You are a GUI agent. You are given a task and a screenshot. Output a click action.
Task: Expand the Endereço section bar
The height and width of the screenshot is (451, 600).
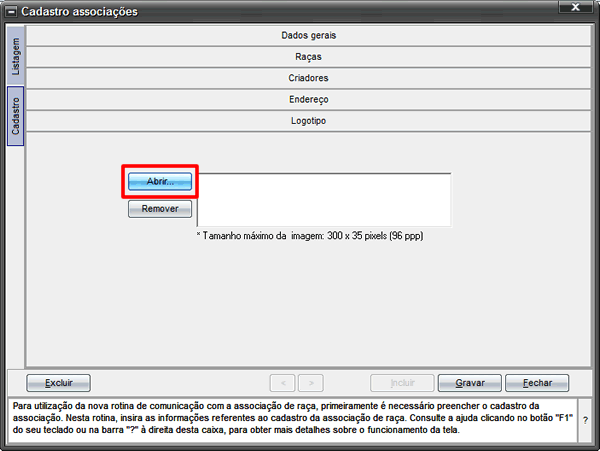[x=308, y=100]
